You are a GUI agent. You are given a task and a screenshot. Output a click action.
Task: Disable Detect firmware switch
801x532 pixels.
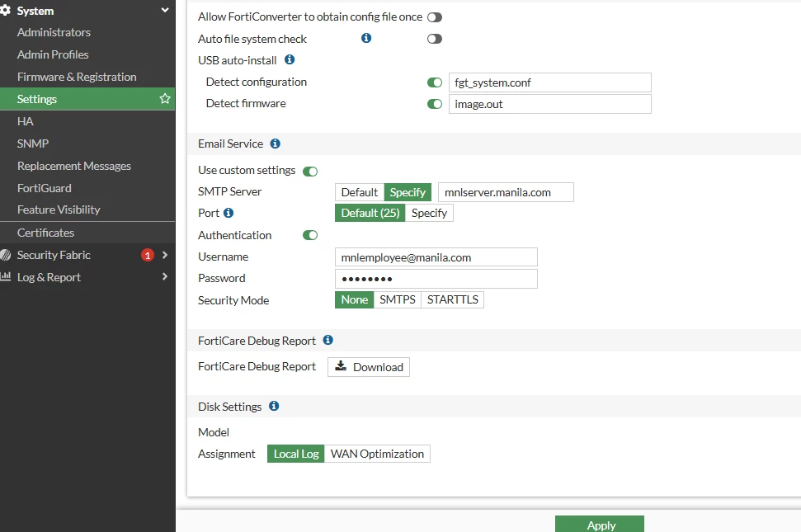coord(435,104)
